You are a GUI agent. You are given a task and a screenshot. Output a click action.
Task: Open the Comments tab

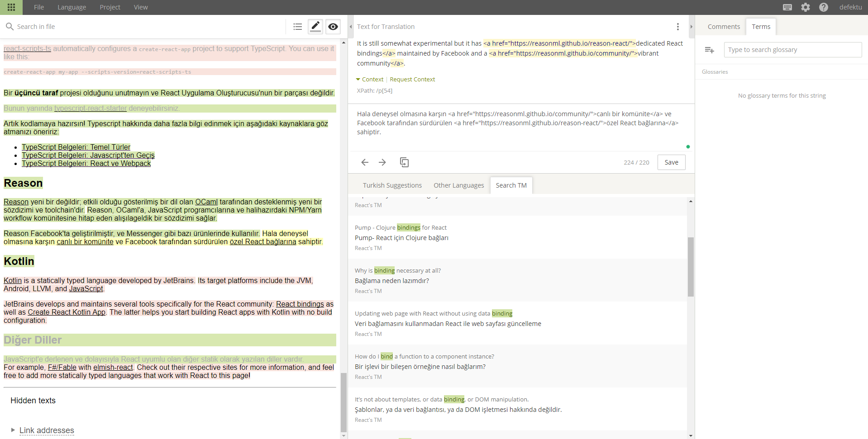(x=723, y=27)
